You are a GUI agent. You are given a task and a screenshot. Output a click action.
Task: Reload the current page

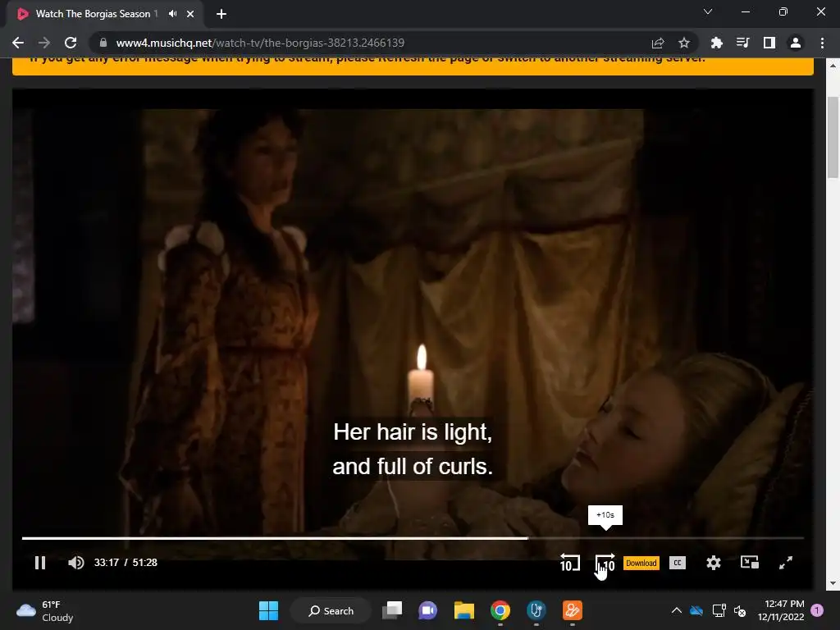71,43
